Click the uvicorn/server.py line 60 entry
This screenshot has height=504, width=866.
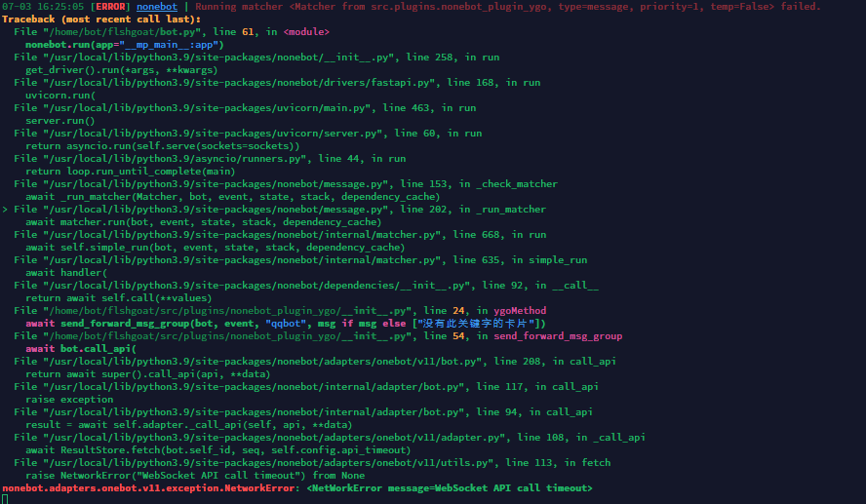coord(248,134)
